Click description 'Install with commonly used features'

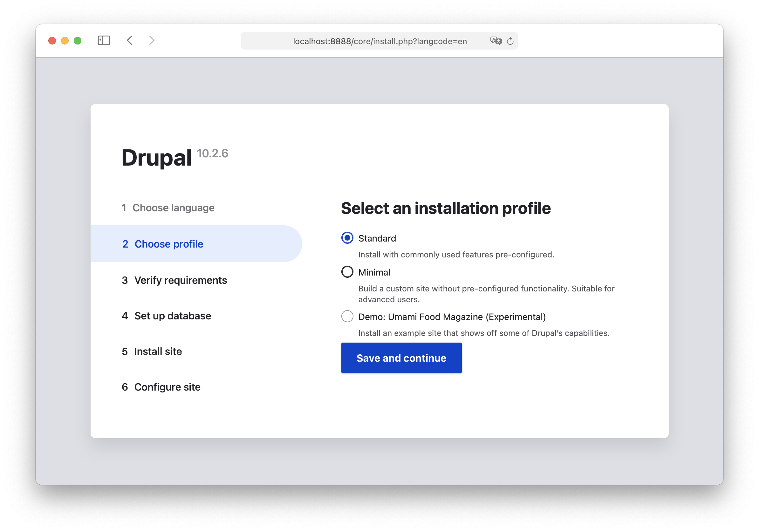456,255
